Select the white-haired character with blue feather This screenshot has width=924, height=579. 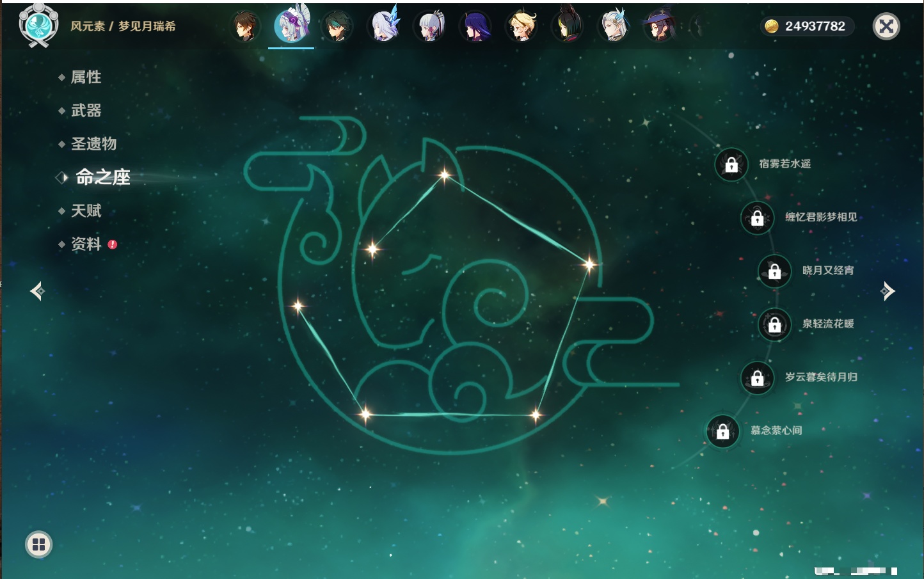[614, 26]
